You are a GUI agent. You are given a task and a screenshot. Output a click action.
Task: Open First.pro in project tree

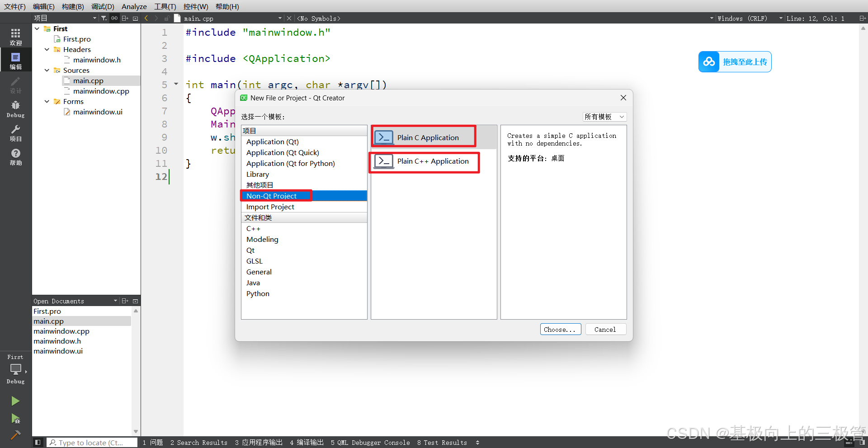point(77,39)
